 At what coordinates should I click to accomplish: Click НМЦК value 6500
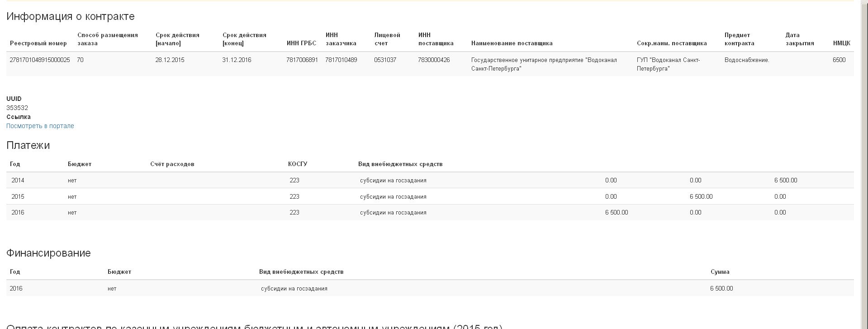[839, 60]
